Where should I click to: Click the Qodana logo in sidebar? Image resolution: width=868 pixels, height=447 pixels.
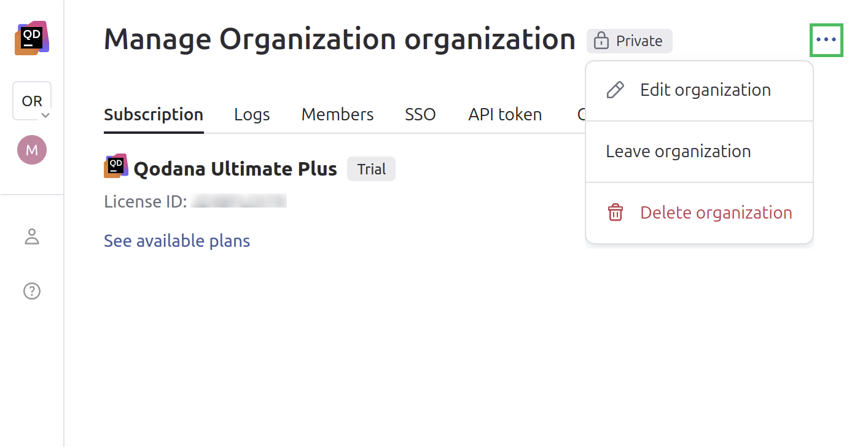click(x=32, y=38)
